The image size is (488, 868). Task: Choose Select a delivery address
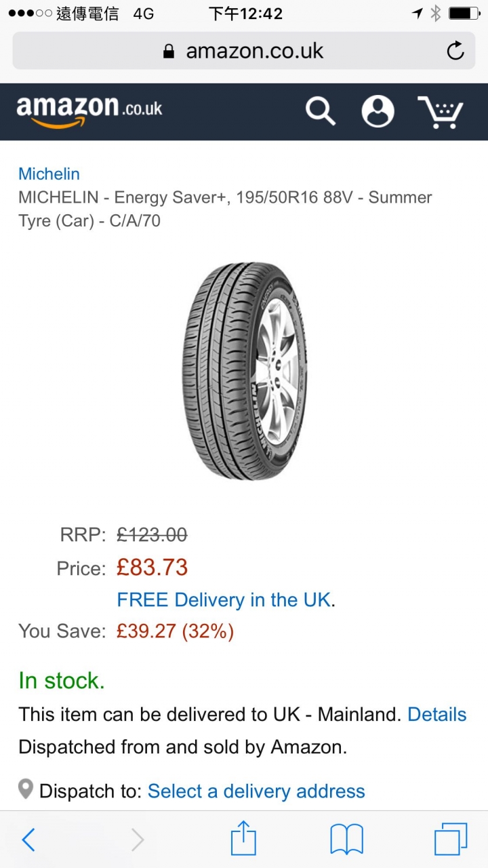click(256, 791)
